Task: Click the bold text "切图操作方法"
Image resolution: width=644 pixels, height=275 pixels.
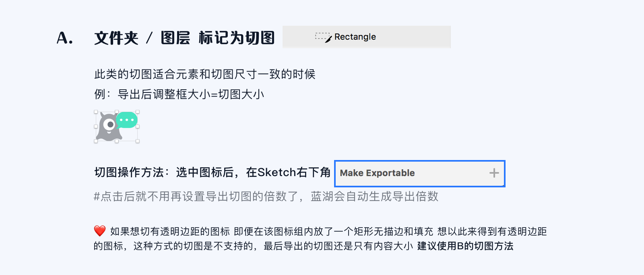Action: [x=129, y=172]
